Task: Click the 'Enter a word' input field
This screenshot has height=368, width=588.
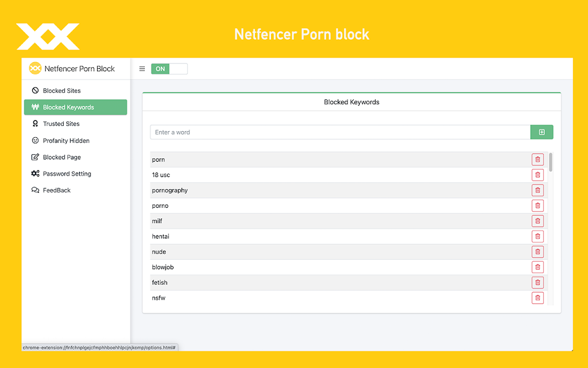Action: [x=340, y=132]
